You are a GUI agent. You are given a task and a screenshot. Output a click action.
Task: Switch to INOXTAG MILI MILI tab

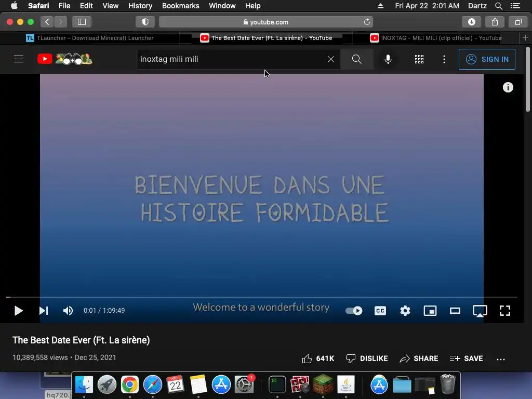(436, 38)
